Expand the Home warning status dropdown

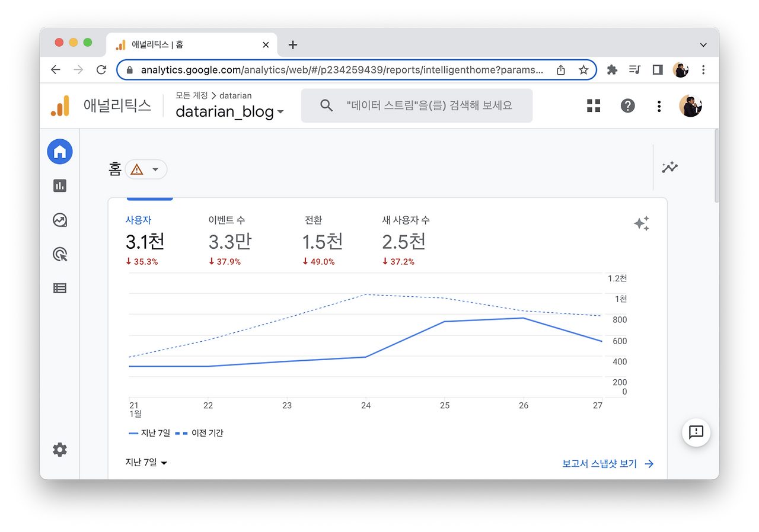click(x=146, y=169)
